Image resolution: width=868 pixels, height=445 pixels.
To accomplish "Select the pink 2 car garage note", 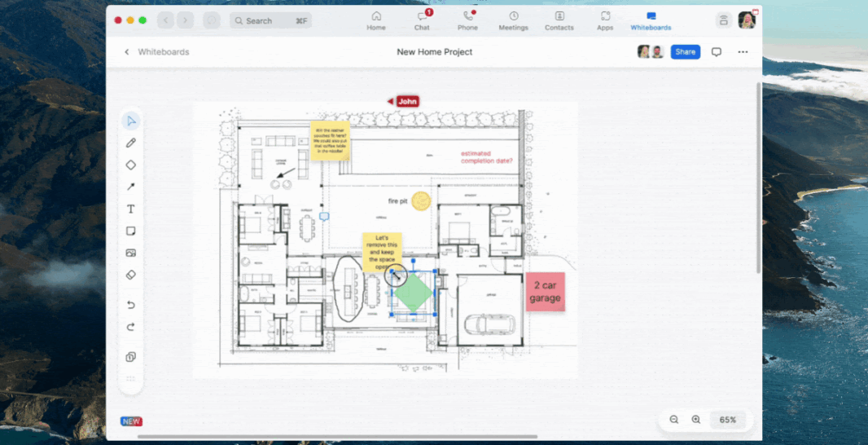I will pos(545,292).
